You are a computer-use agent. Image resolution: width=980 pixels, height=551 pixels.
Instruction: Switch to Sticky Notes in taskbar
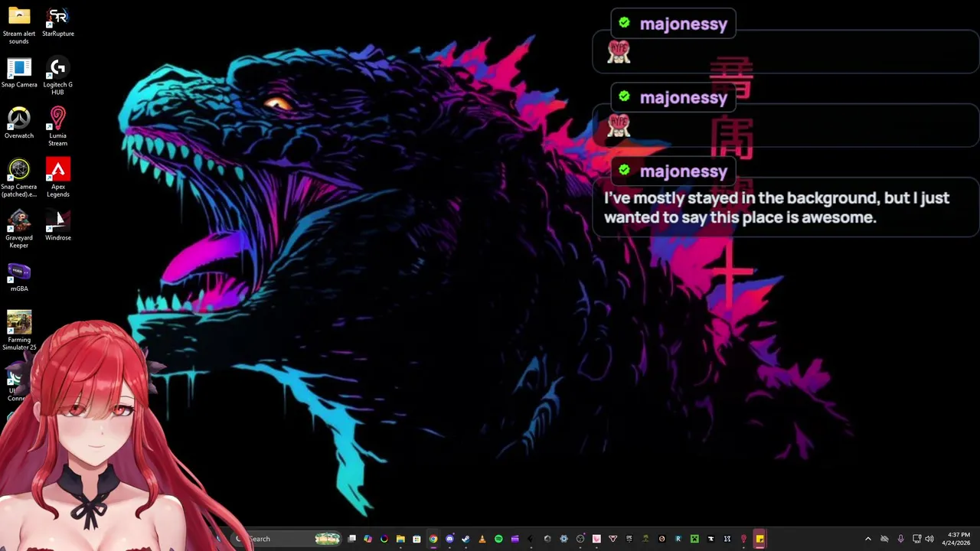pos(759,539)
